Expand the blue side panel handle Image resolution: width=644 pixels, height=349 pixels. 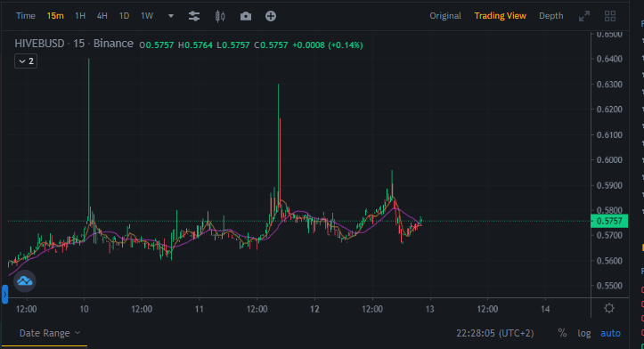(5, 295)
